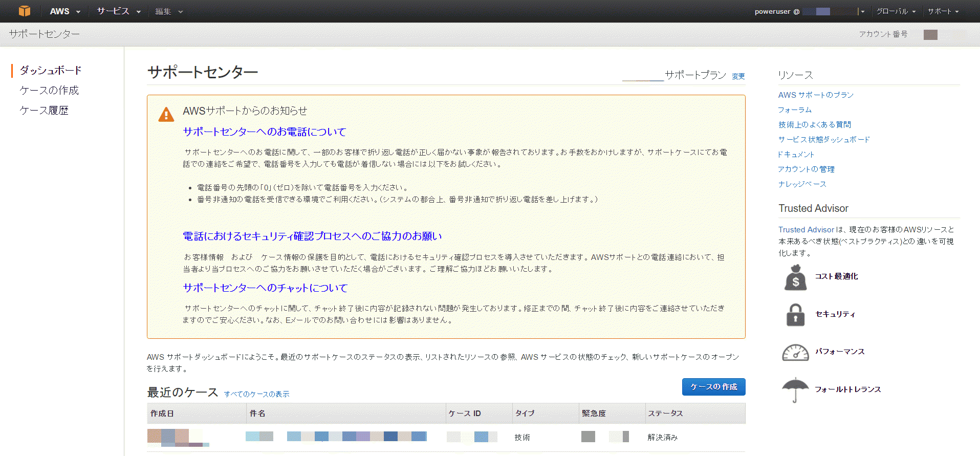Click the Trusted Advisor description link
This screenshot has width=980, height=456.
coord(806,230)
